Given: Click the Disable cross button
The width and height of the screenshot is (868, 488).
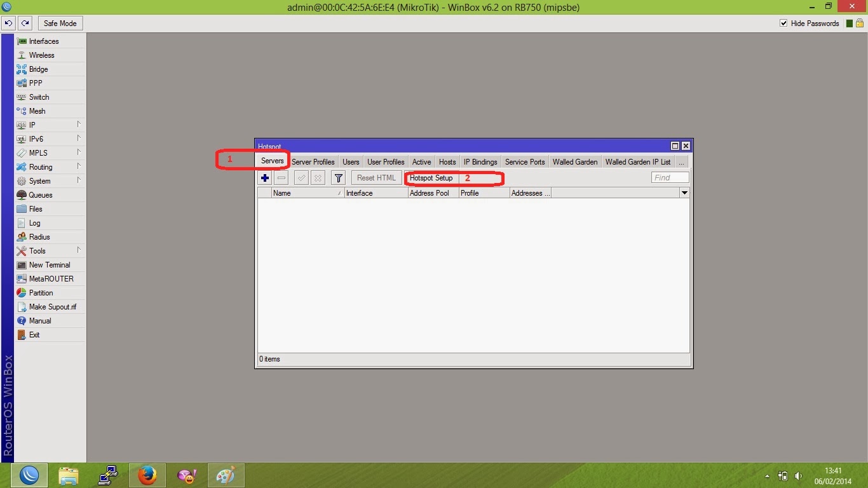Looking at the screenshot, I should click(x=318, y=178).
